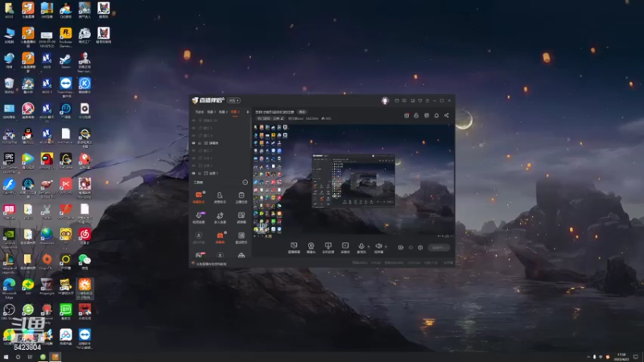
Task: Open the notification bell icon in the companion header
Action: click(x=436, y=115)
